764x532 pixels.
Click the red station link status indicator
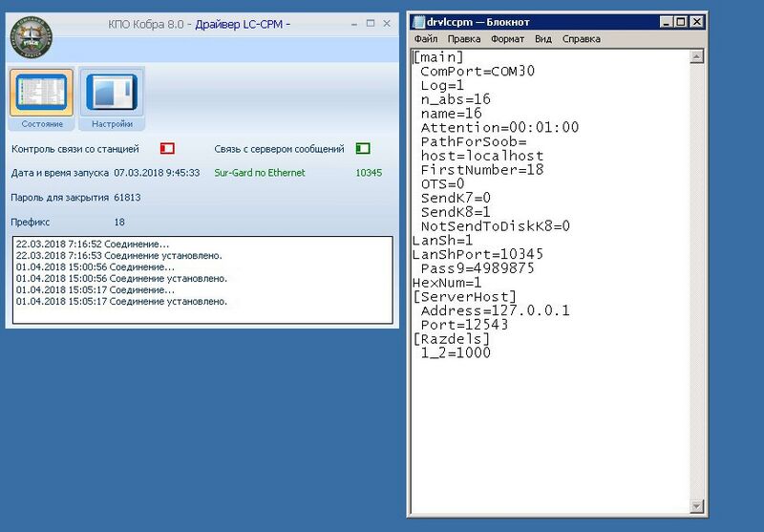(x=167, y=149)
